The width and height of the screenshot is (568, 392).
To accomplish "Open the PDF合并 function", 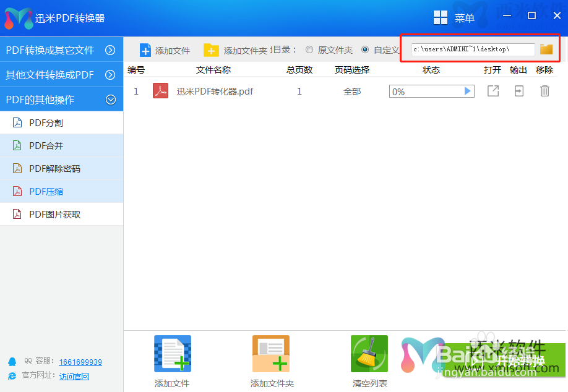I will point(62,145).
